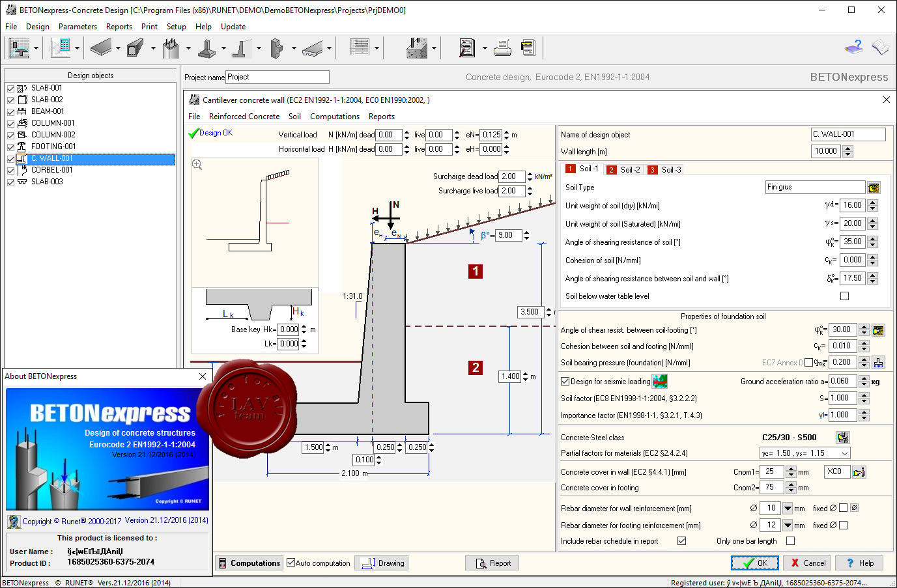Increase the ground acceleration ratio stepper
Viewport: 897px width, 588px height.
(864, 378)
